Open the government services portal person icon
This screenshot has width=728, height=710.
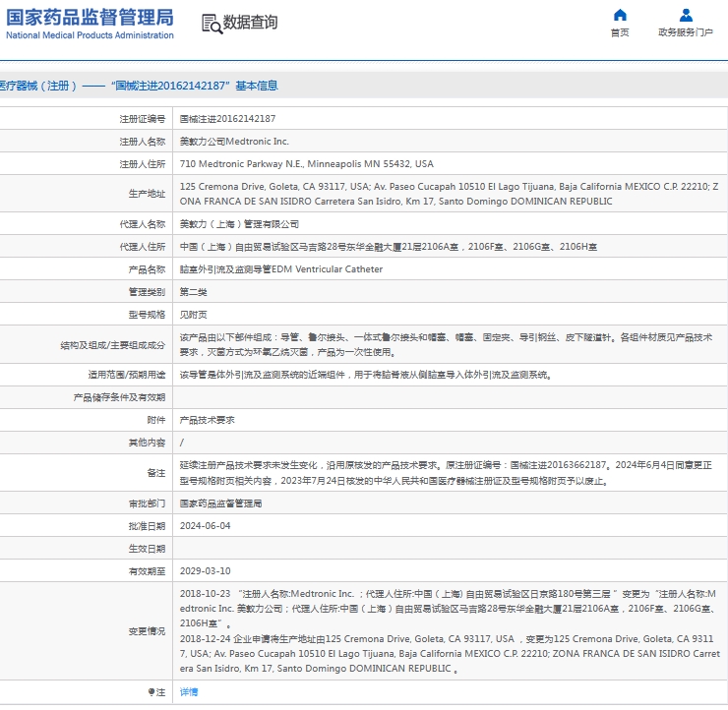[x=686, y=16]
